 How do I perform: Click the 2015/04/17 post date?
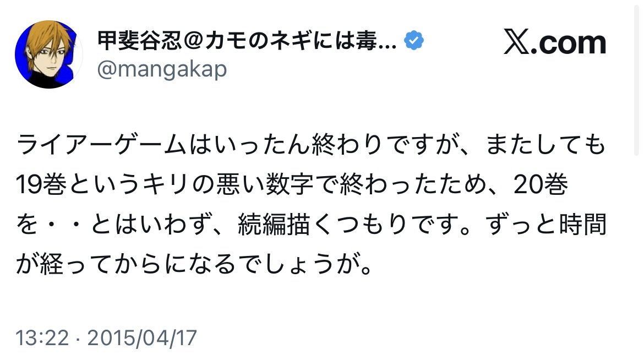(142, 337)
